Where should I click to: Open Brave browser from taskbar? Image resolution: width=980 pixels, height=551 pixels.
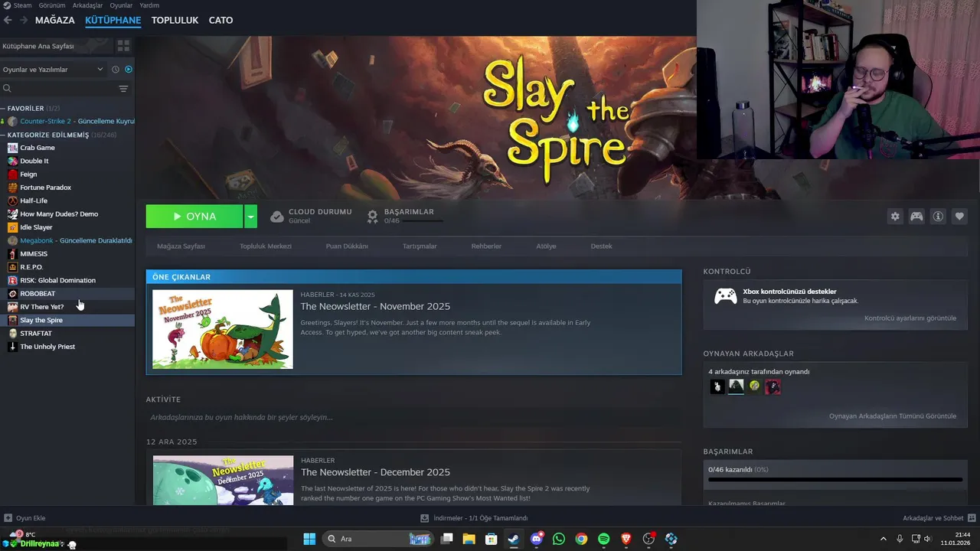[x=626, y=539]
